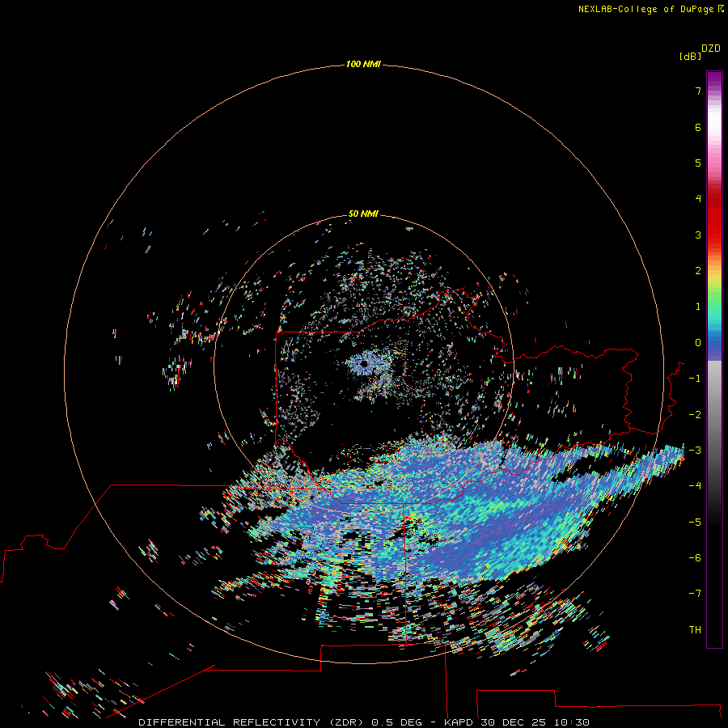Select the -7 dB tick label
This screenshot has height=728, width=728.
(695, 594)
